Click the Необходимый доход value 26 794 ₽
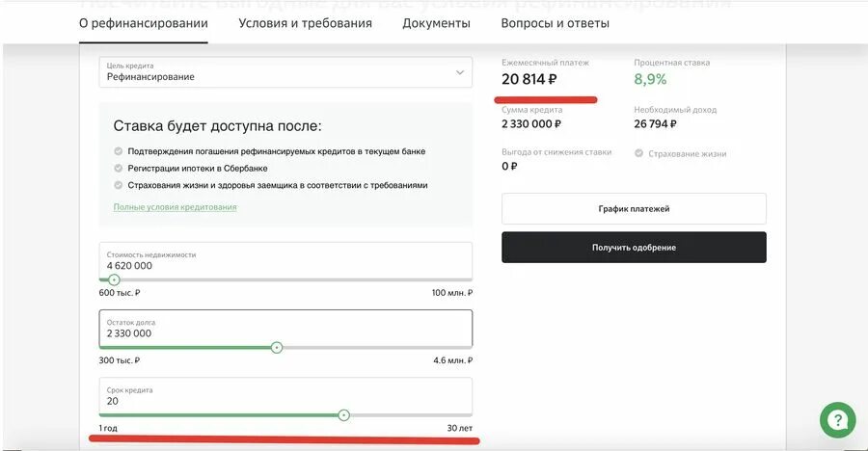 point(655,124)
